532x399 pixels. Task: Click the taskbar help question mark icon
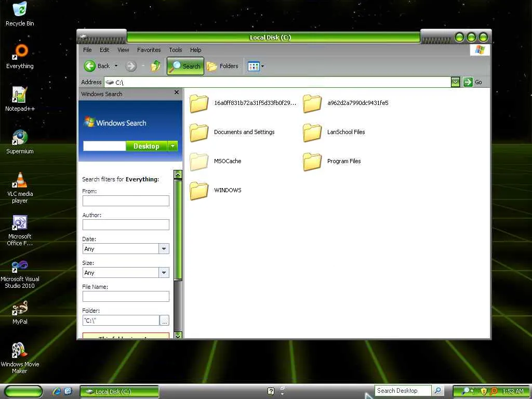click(x=271, y=391)
